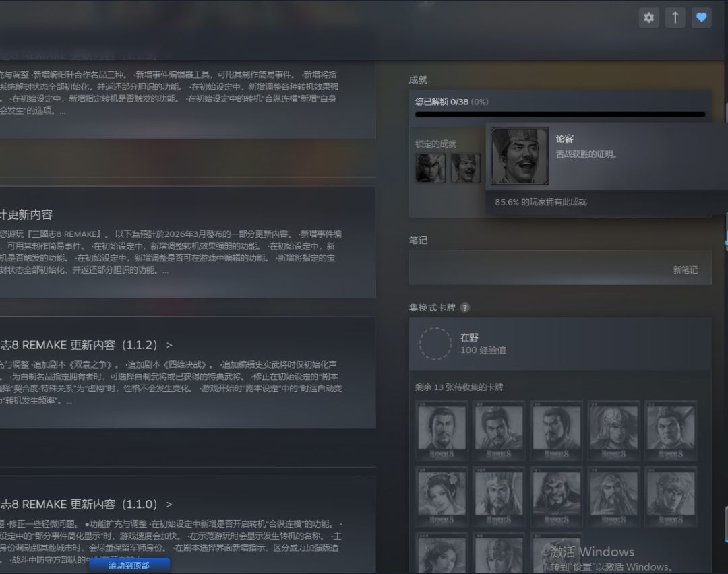
Task: View first trading card in top row
Action: point(442,430)
